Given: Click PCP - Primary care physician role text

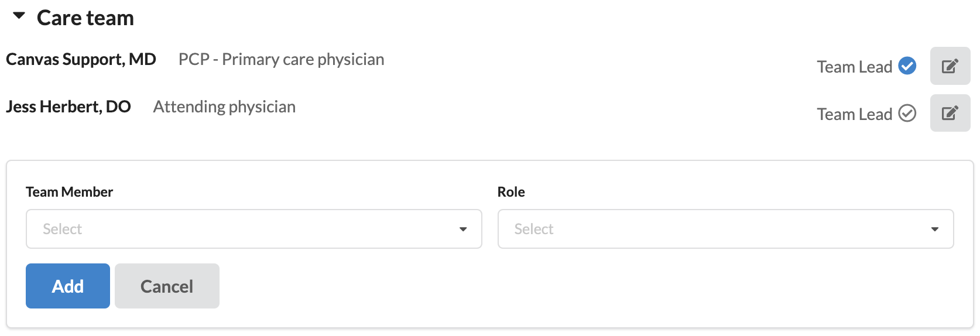Looking at the screenshot, I should (x=281, y=59).
